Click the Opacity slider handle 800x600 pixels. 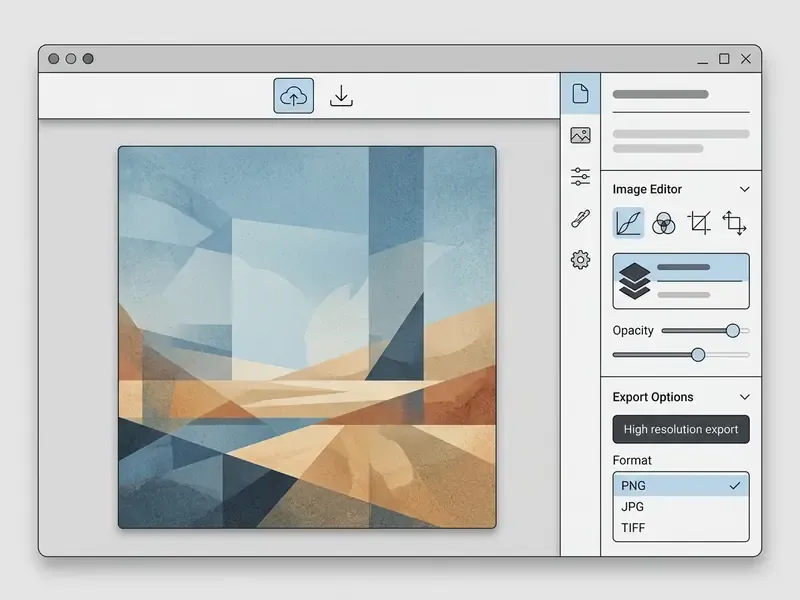(733, 331)
